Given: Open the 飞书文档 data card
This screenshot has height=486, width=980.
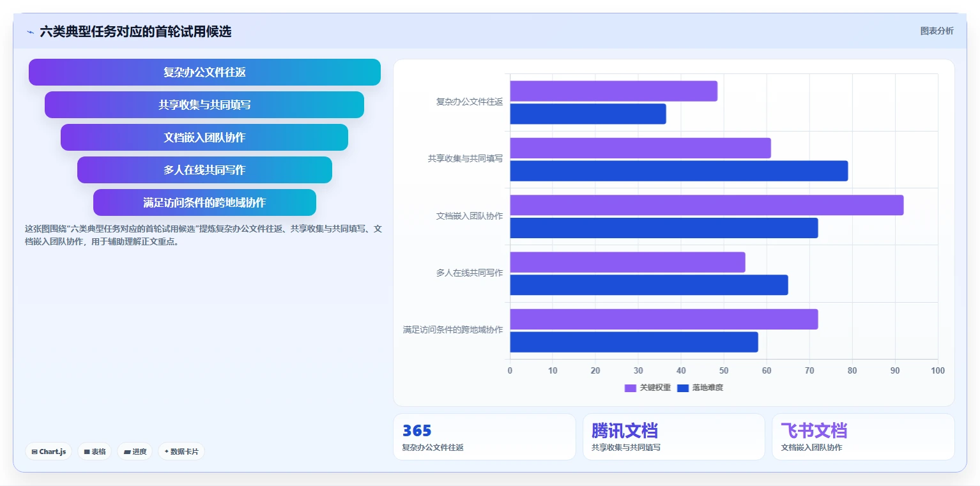Looking at the screenshot, I should (x=863, y=437).
